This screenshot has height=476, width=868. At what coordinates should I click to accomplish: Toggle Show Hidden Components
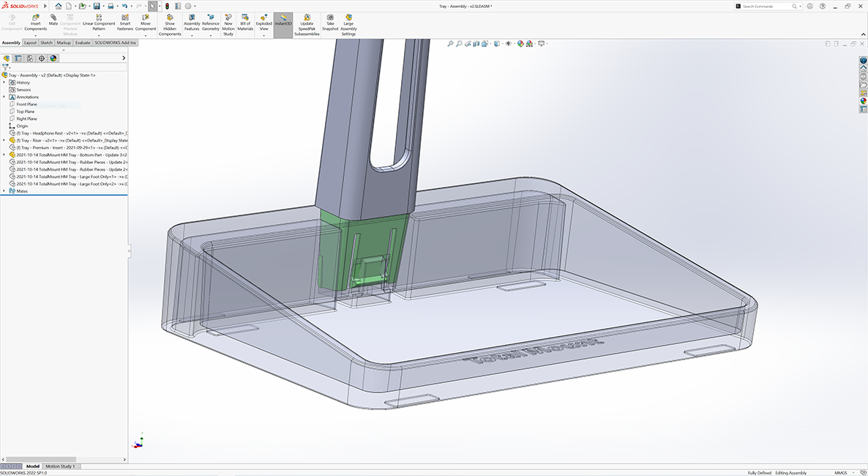[170, 22]
